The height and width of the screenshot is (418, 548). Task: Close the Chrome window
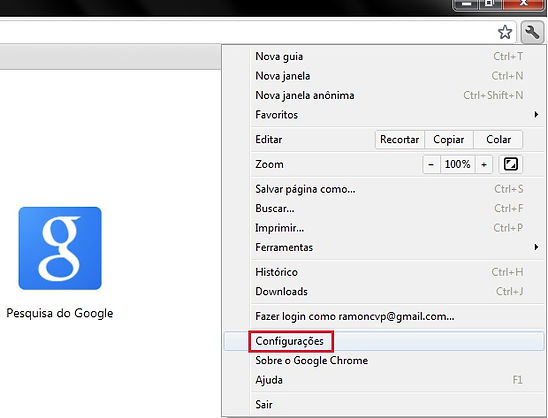point(523,4)
